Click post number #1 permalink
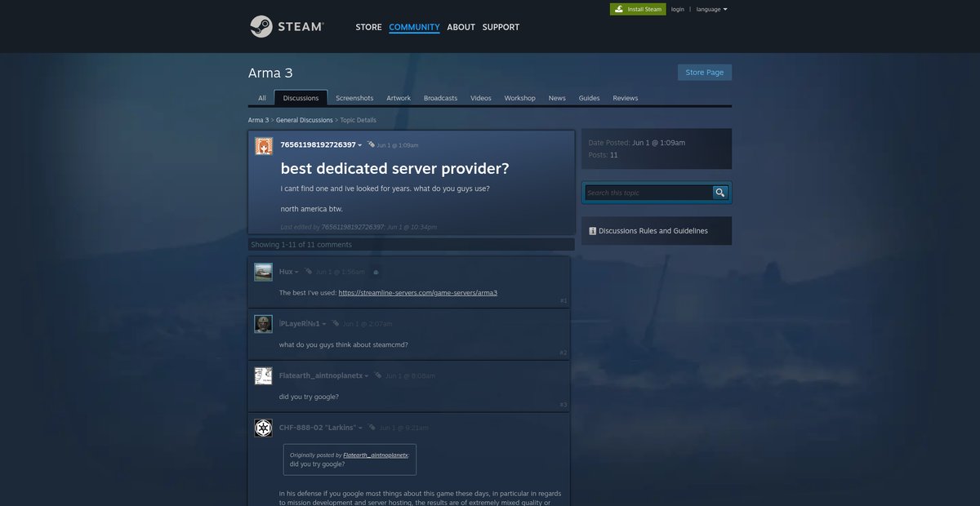 tap(563, 300)
